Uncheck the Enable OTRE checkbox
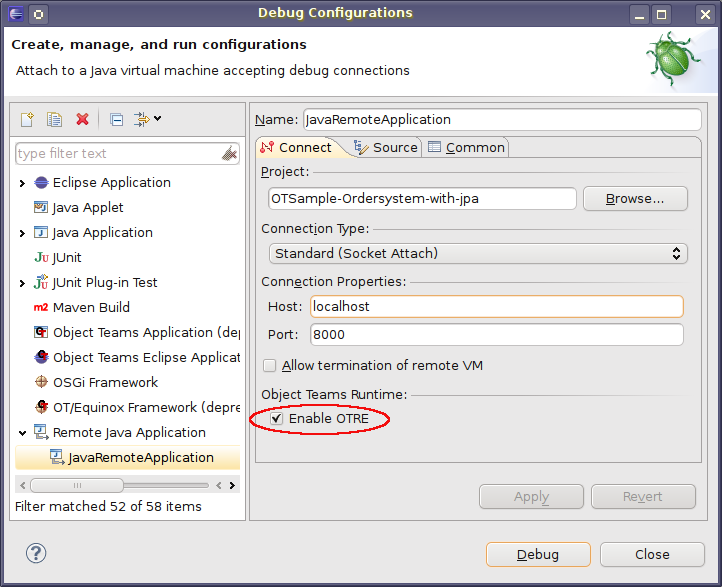Screen dimensions: 722x587 [277, 418]
